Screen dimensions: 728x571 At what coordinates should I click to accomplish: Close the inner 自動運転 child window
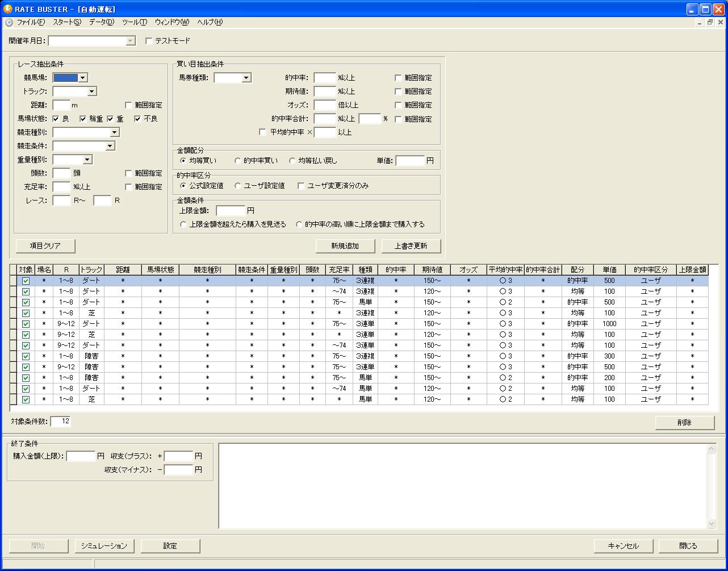pyautogui.click(x=720, y=22)
